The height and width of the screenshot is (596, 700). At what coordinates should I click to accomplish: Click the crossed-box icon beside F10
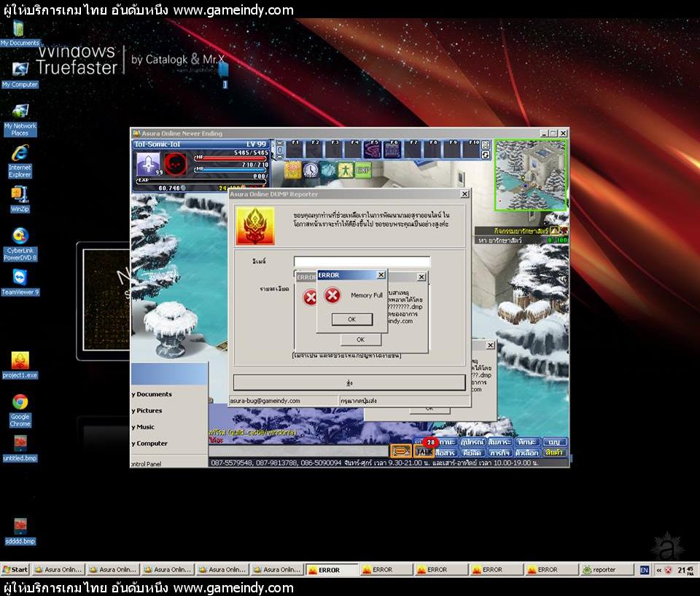pos(486,144)
